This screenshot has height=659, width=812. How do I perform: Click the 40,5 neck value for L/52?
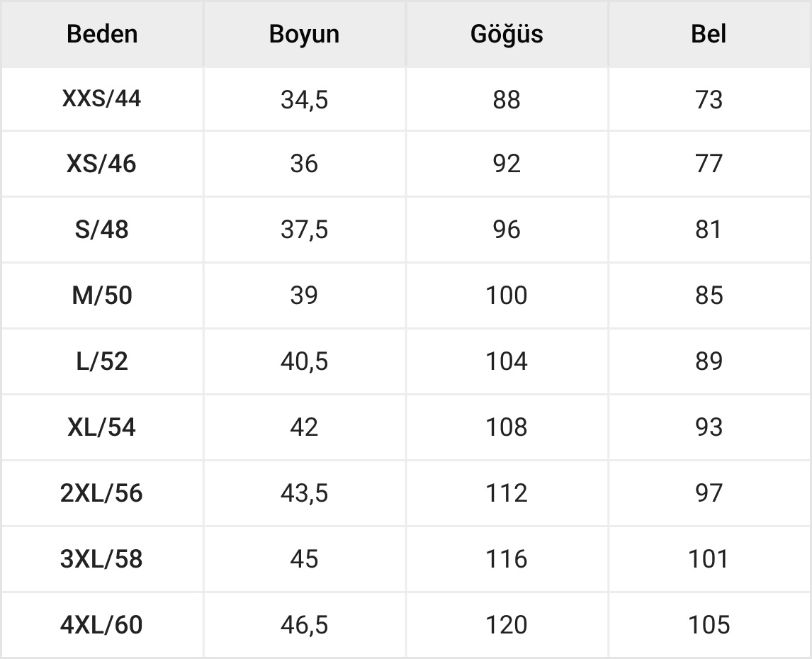(304, 361)
